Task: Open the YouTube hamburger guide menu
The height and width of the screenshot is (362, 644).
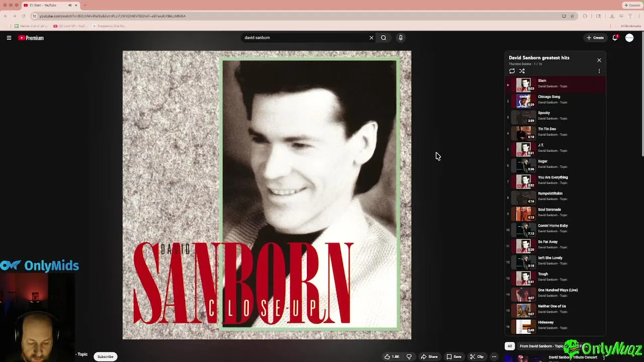Action: coord(9,38)
